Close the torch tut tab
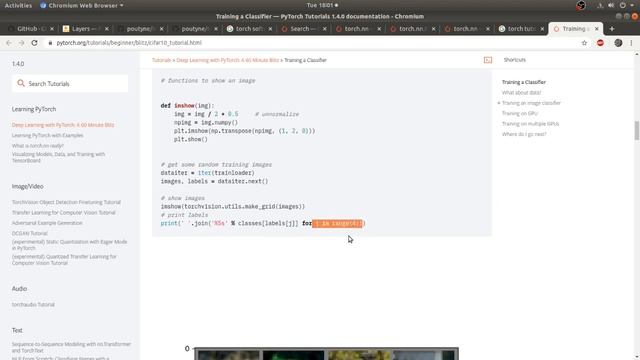The width and height of the screenshot is (640, 360). click(542, 29)
